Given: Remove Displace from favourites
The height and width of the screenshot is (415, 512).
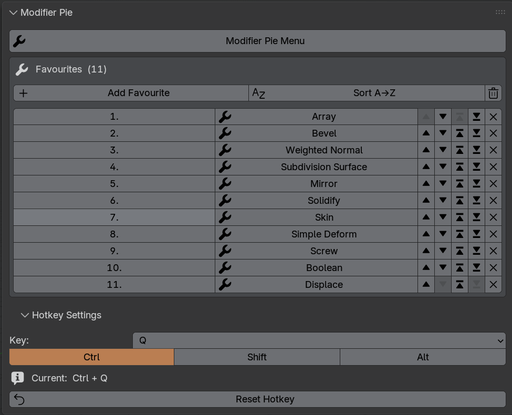Looking at the screenshot, I should point(493,285).
